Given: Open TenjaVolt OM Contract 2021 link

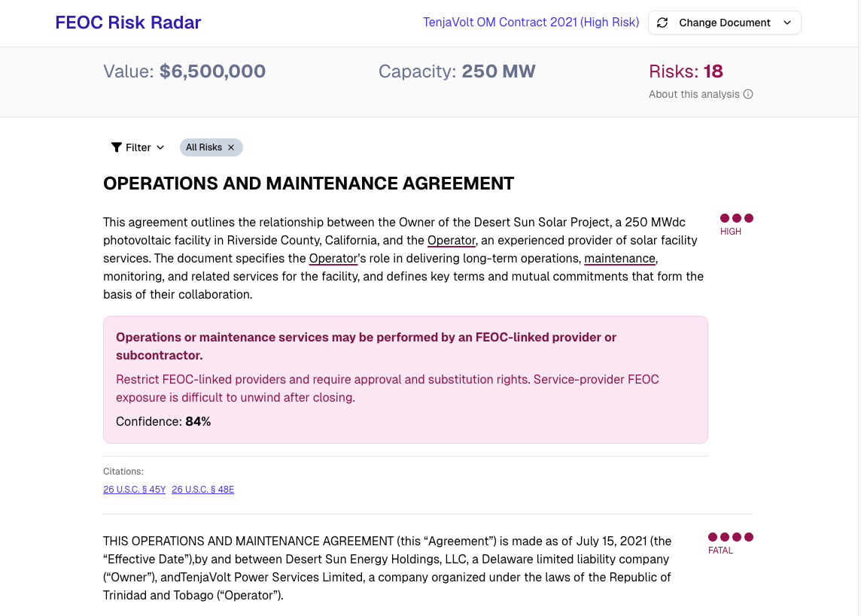Looking at the screenshot, I should [x=531, y=23].
